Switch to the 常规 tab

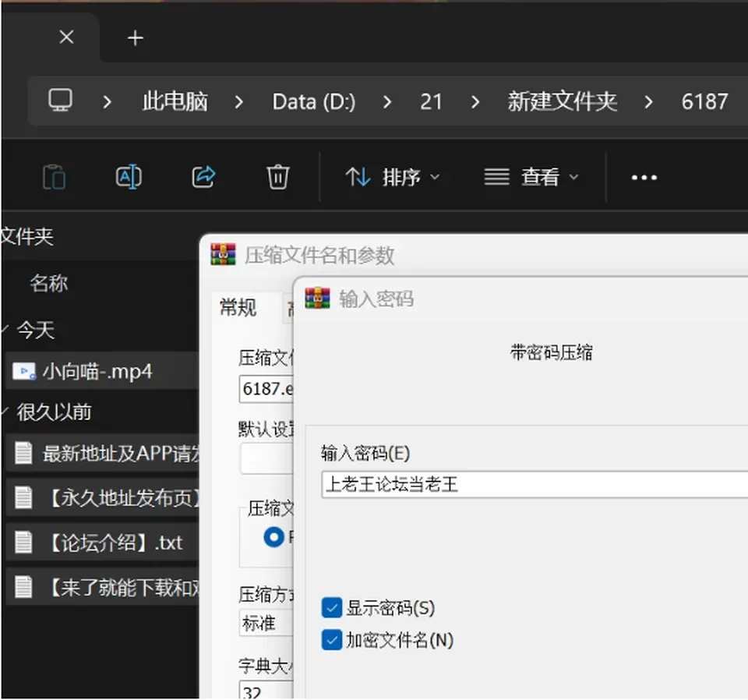click(238, 307)
